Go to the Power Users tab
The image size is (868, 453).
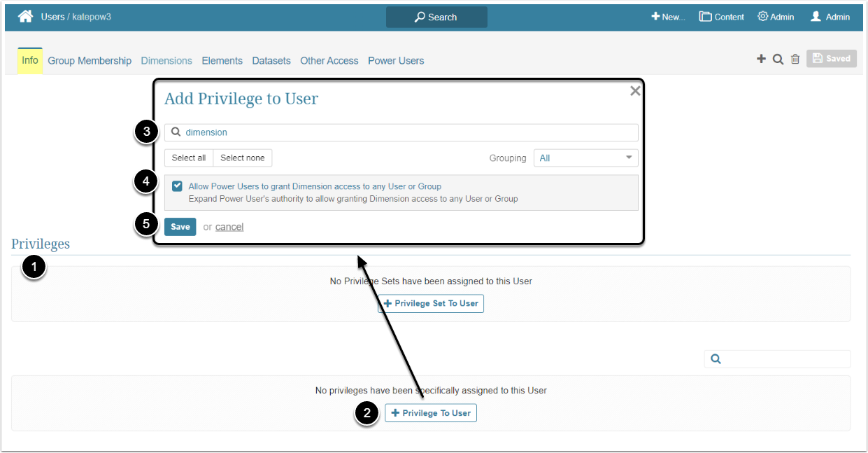tap(396, 61)
